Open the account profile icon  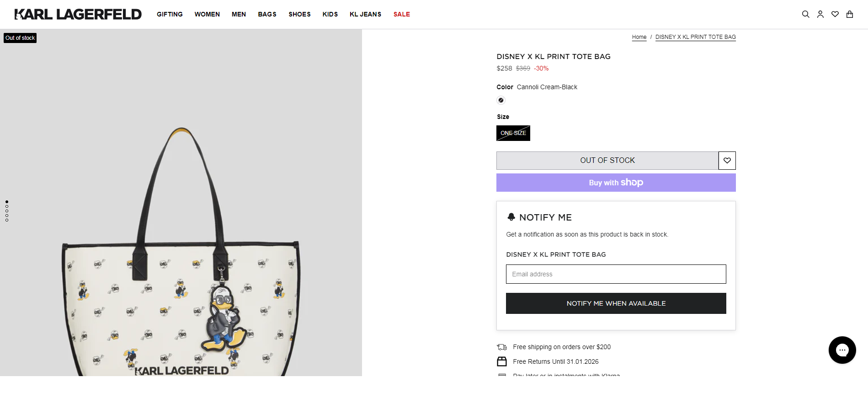click(820, 14)
